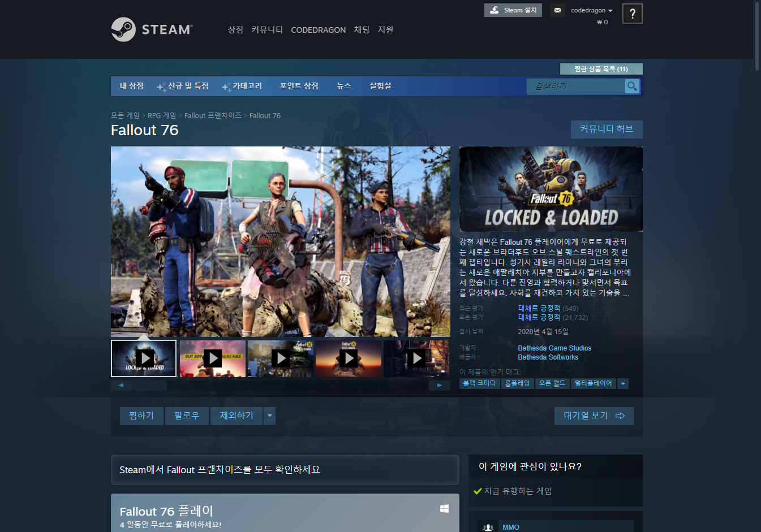The image size is (761, 532).
Task: Expand the 카테고리 menu
Action: (x=242, y=86)
